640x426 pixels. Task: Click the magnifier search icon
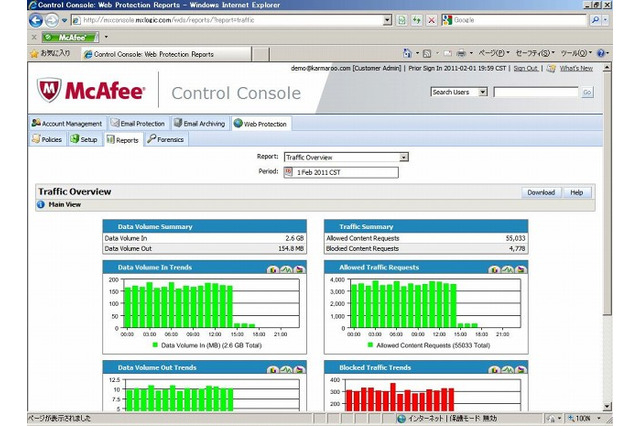pos(596,20)
